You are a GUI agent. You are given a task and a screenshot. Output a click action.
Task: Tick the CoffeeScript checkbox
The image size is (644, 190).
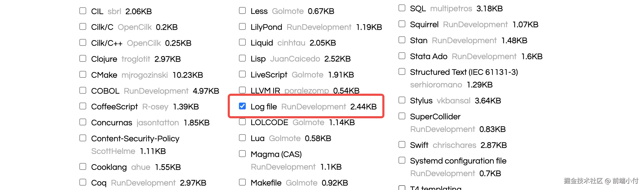[x=83, y=106]
